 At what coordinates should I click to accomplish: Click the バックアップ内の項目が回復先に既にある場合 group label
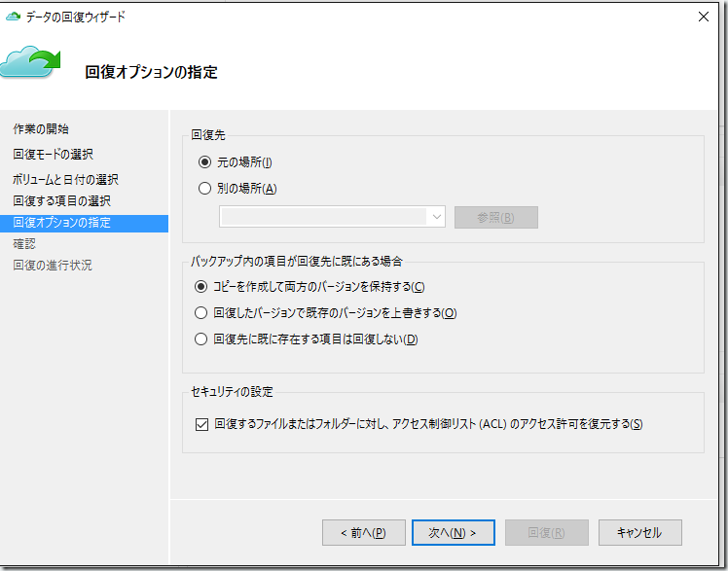pos(297,261)
